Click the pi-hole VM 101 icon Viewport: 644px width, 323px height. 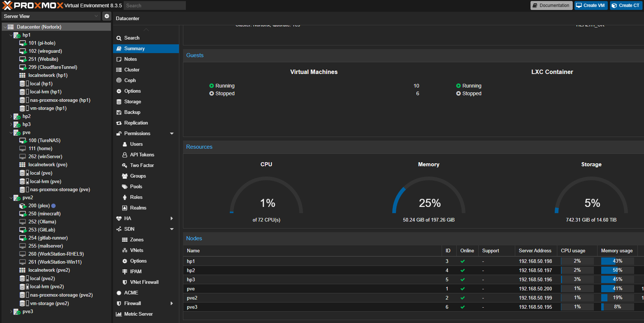click(23, 43)
